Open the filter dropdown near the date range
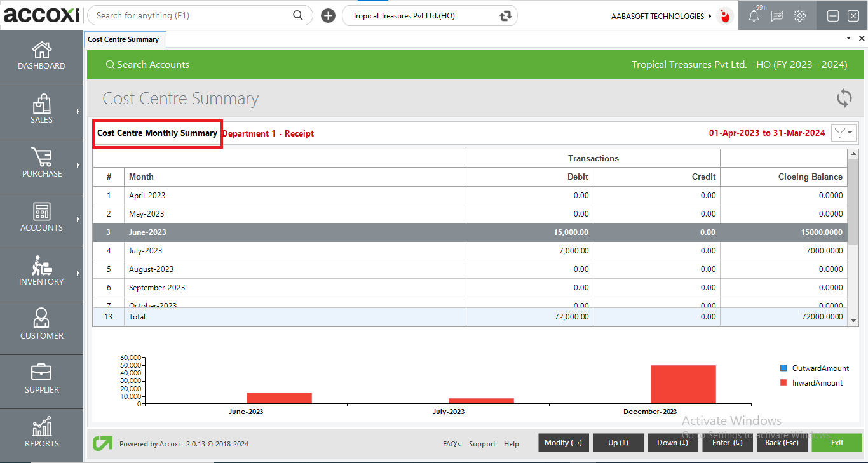Viewport: 868px width, 463px height. point(843,133)
